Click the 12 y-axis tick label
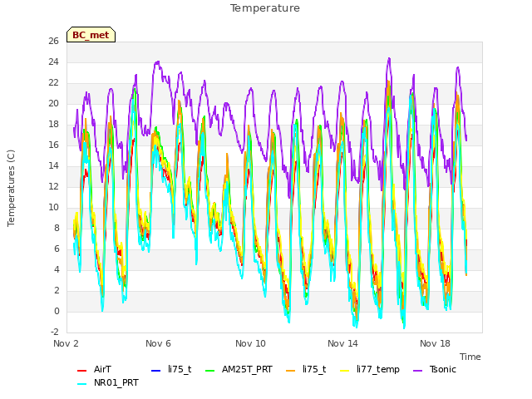The width and height of the screenshot is (532, 399). tap(53, 187)
